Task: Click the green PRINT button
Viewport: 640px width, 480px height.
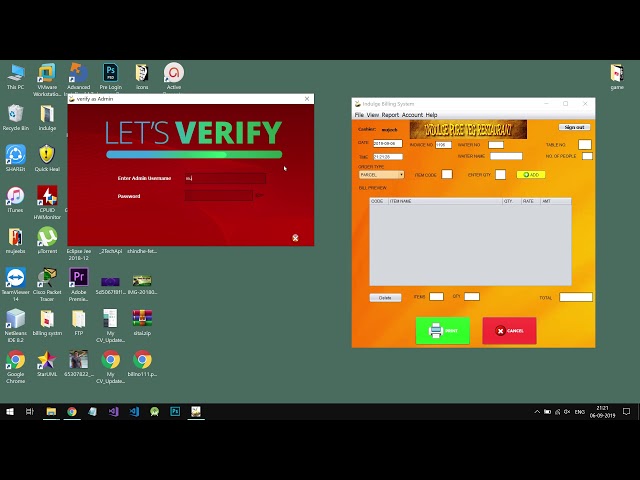Action: pos(443,331)
